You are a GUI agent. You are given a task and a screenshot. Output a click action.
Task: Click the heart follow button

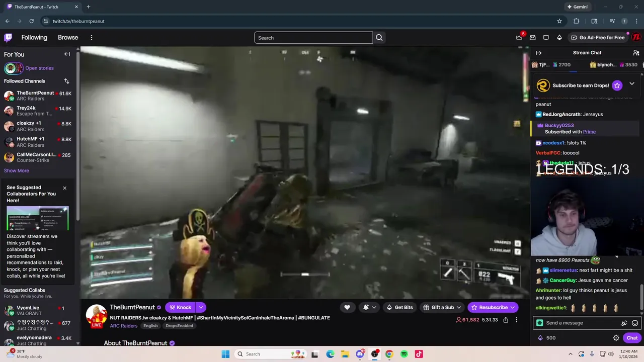tap(347, 307)
